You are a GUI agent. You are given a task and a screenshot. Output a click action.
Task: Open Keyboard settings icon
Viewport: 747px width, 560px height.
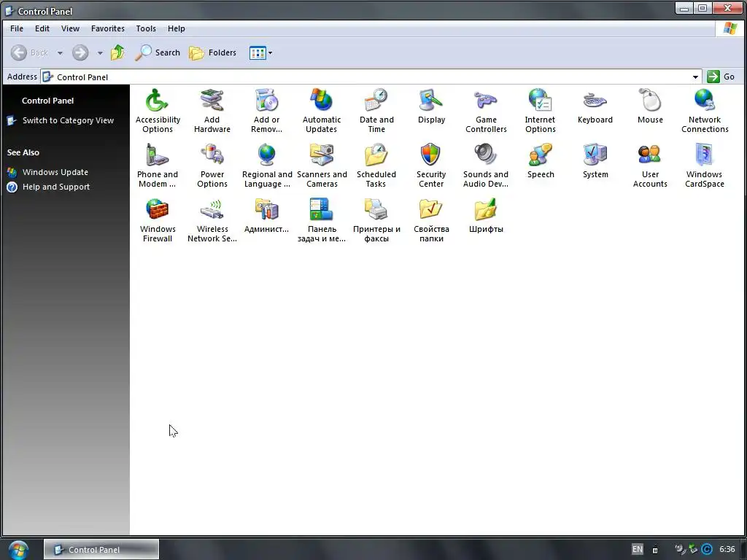[595, 101]
